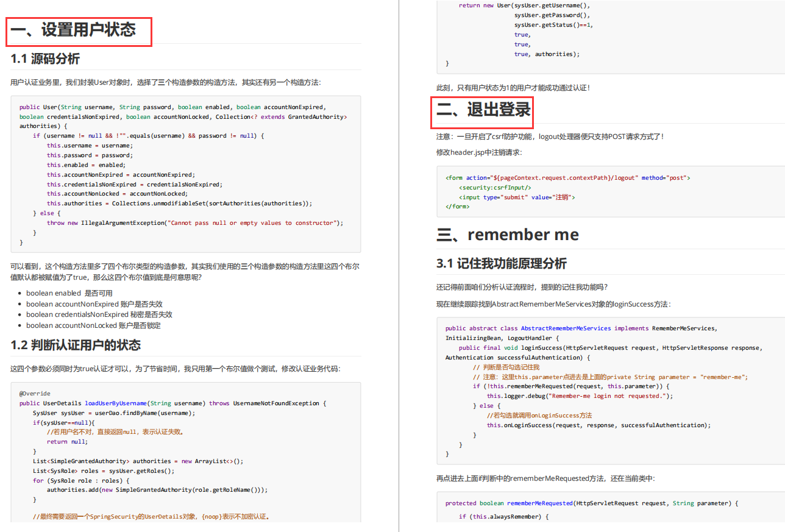Click the paragraph 用户认证业务里，我们封装User对象时

[165, 82]
